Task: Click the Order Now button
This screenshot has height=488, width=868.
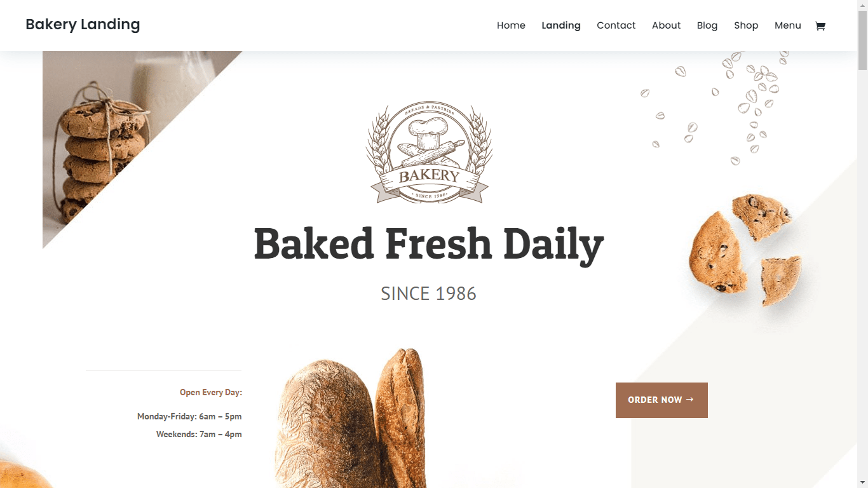Action: pos(661,400)
